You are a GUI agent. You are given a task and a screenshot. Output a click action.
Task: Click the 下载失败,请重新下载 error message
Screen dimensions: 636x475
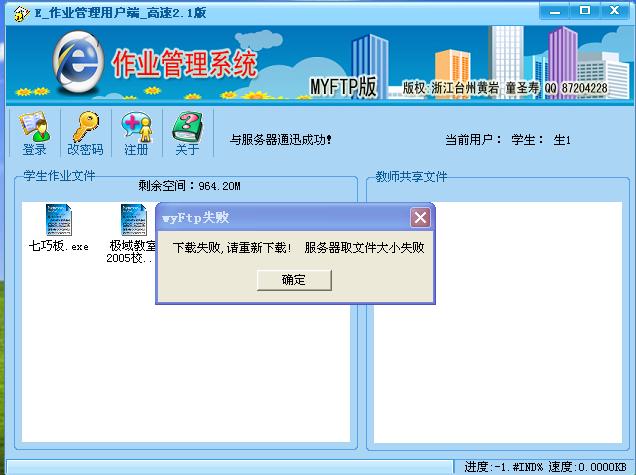232,247
